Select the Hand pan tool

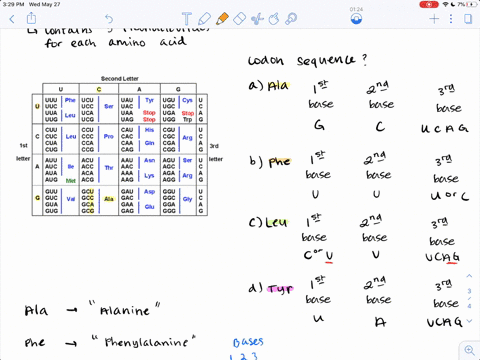[x=274, y=19]
